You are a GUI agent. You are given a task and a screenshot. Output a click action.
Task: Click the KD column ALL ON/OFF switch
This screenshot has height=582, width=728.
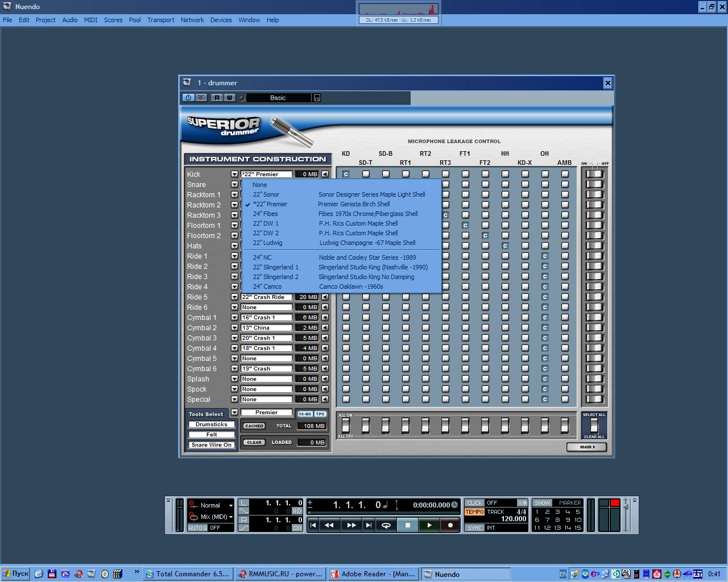(x=346, y=425)
